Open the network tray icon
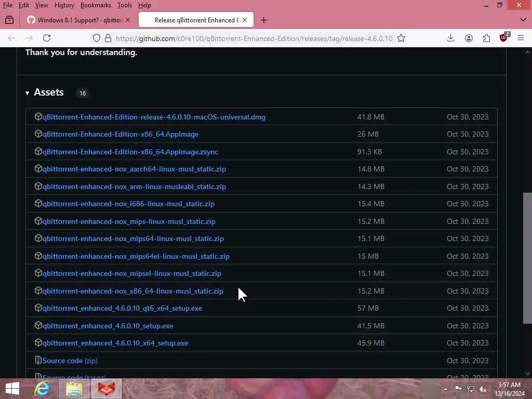The image size is (532, 399). coord(471,389)
